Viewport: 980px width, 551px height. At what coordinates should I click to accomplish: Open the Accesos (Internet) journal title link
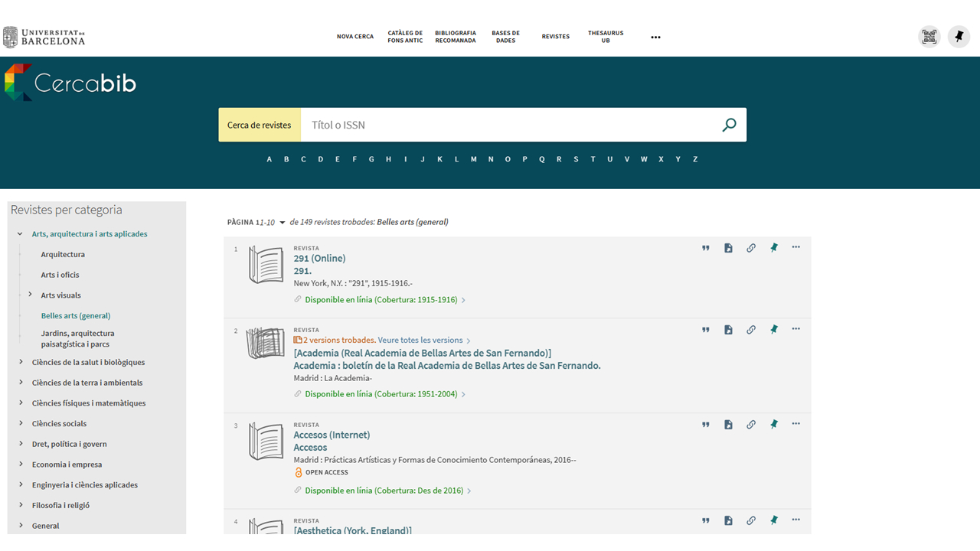(332, 435)
